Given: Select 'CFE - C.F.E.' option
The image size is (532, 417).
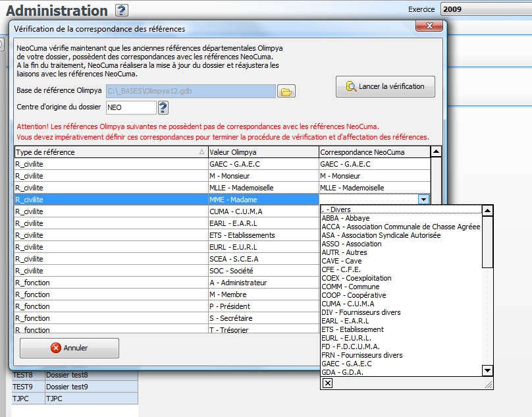Looking at the screenshot, I should (401, 269).
